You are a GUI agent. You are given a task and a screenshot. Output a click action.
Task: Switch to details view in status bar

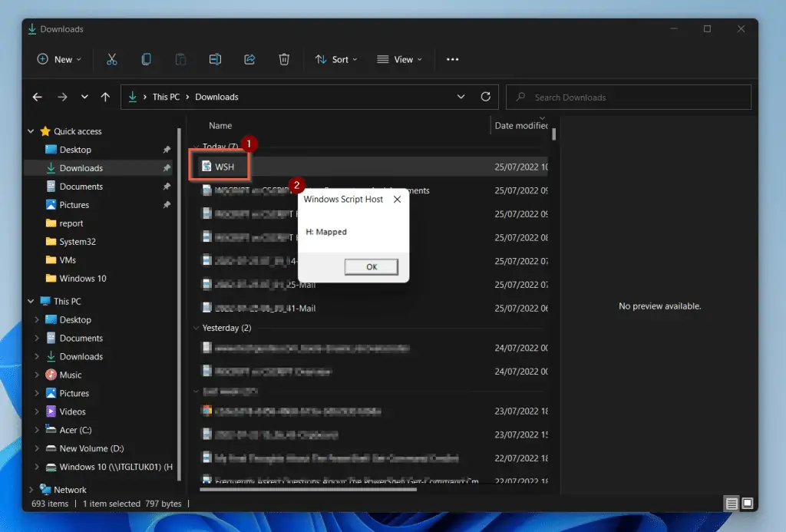(x=732, y=504)
